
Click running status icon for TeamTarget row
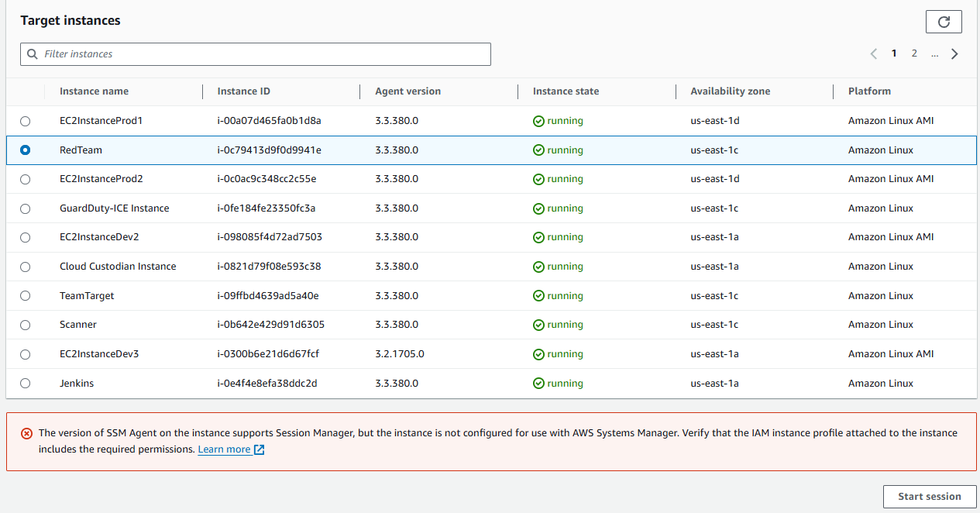pyautogui.click(x=538, y=296)
